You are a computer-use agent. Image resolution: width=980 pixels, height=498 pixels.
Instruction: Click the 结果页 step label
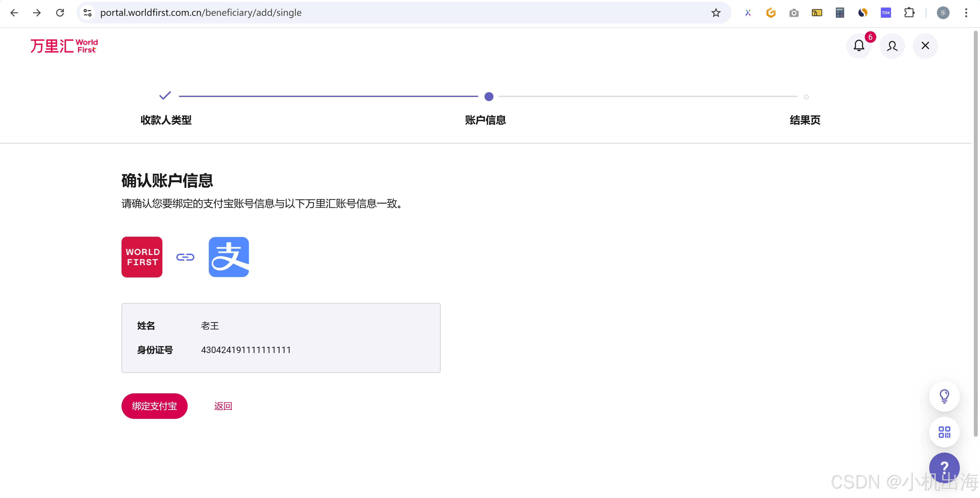coord(805,120)
